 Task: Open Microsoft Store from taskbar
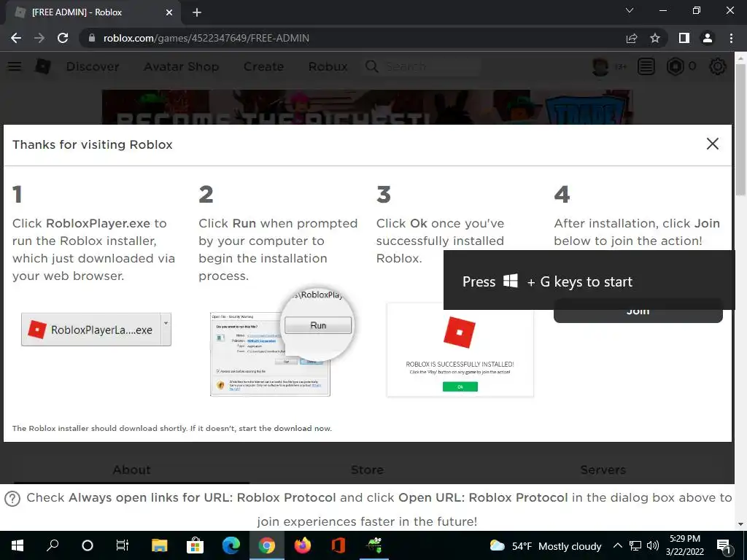click(x=195, y=545)
